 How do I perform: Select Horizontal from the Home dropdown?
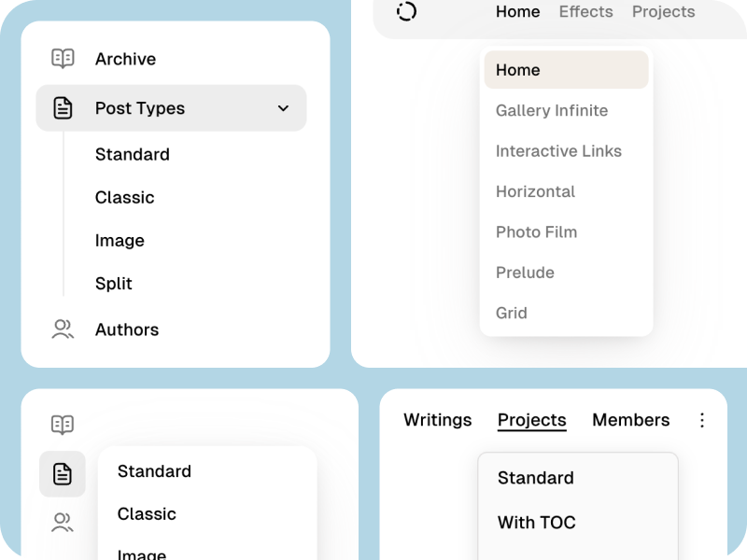(x=535, y=191)
